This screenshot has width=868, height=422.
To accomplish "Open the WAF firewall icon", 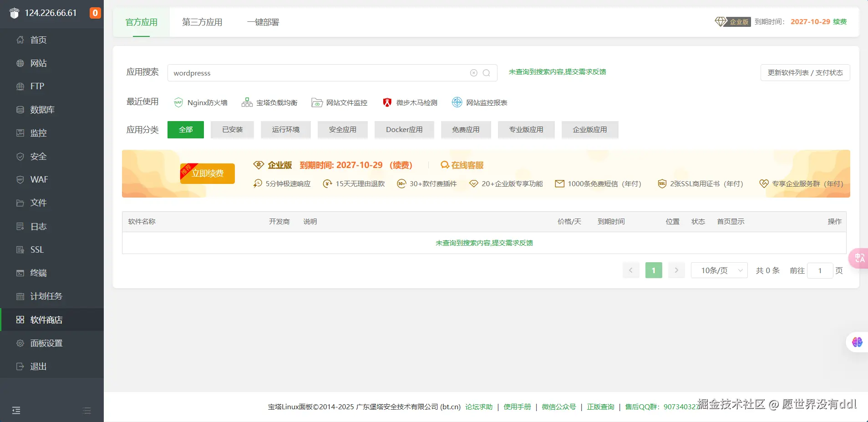I will (20, 180).
